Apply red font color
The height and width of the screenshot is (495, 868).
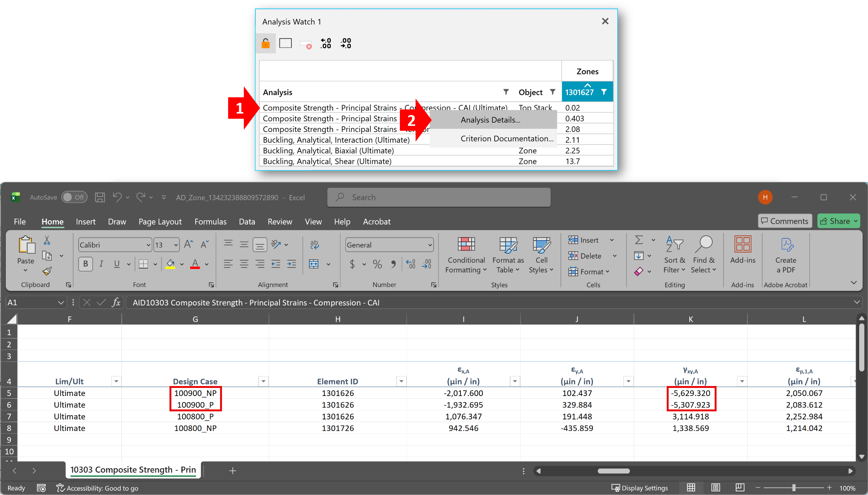(195, 264)
